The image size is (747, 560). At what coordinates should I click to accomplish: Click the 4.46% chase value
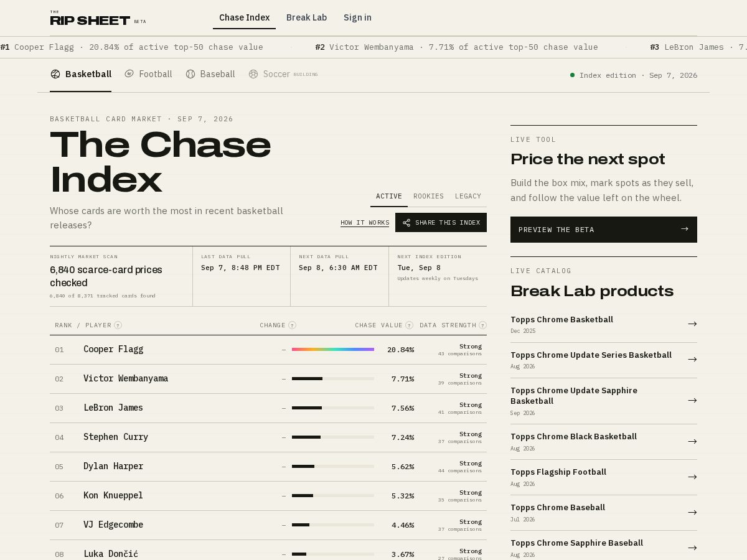click(x=403, y=525)
